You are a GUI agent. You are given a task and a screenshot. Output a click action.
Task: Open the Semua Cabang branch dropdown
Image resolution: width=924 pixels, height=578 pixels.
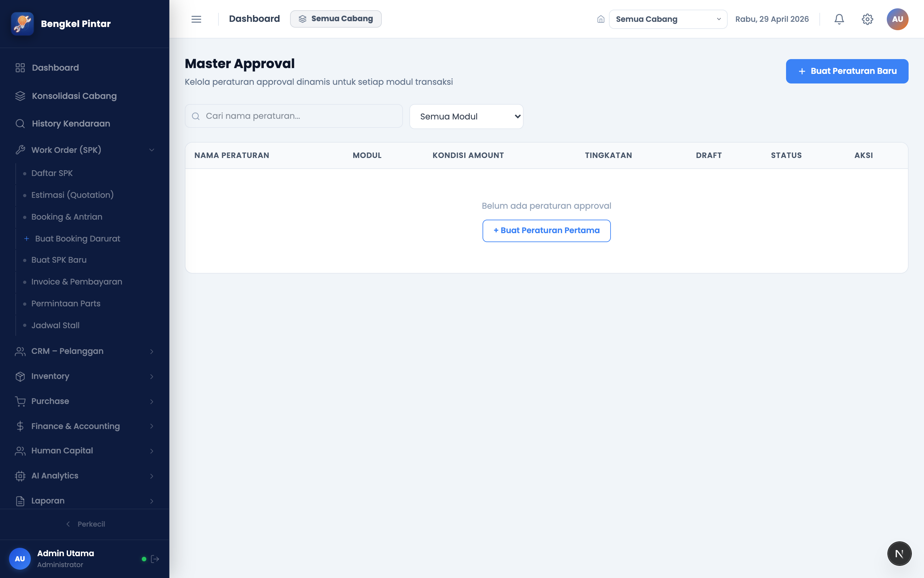coord(668,19)
